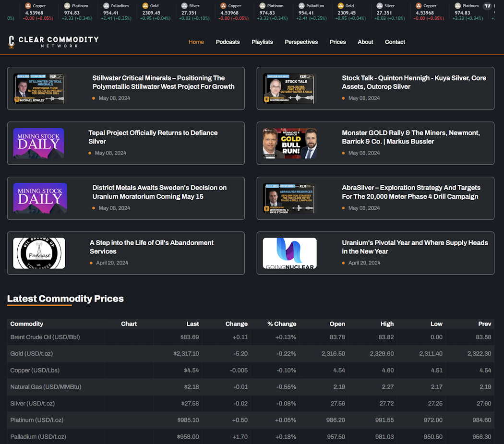This screenshot has height=444, width=504.
Task: Click the Clear Commodity Network microphone logo
Action: (x=12, y=42)
